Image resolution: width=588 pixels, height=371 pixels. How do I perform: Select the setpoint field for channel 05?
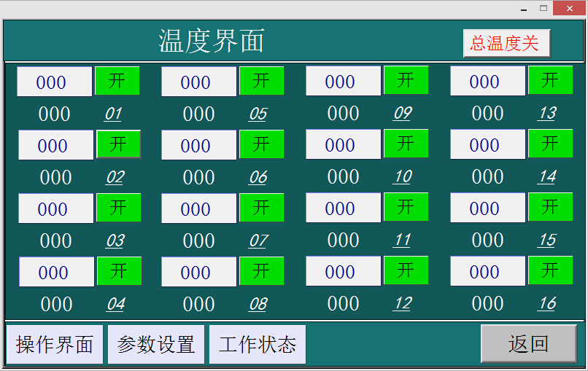pos(198,82)
